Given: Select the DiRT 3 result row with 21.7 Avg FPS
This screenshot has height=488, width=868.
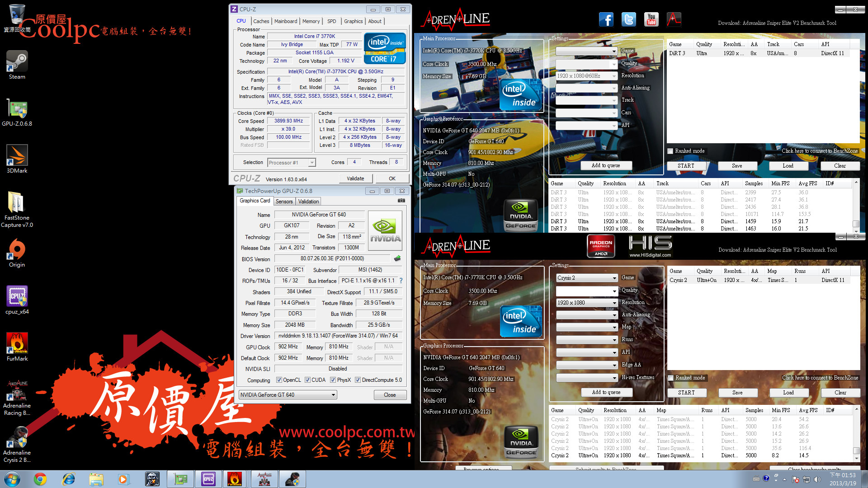Looking at the screenshot, I should tap(700, 221).
